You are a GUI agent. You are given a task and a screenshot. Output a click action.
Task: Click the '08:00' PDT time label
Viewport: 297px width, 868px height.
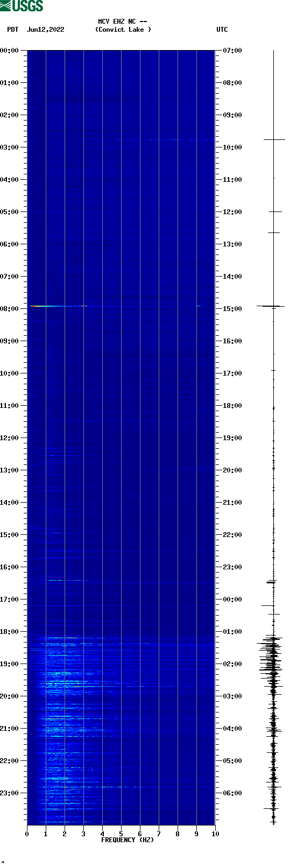[x=10, y=309]
